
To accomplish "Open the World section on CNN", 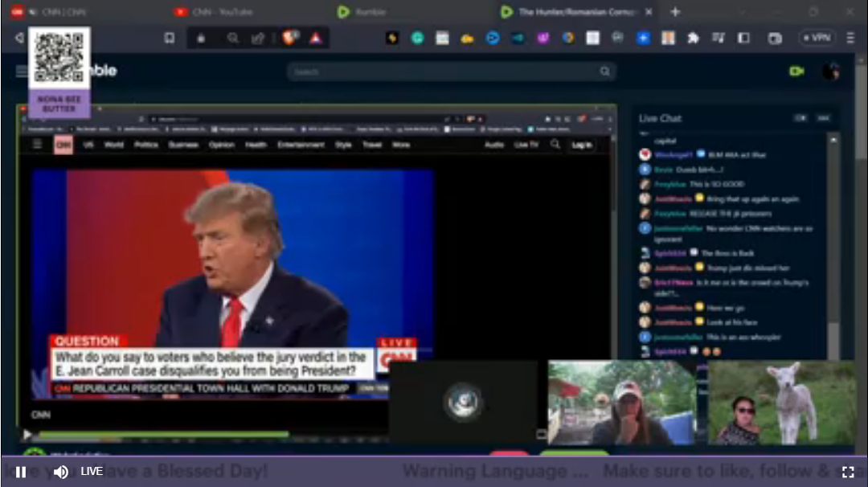I will point(114,145).
